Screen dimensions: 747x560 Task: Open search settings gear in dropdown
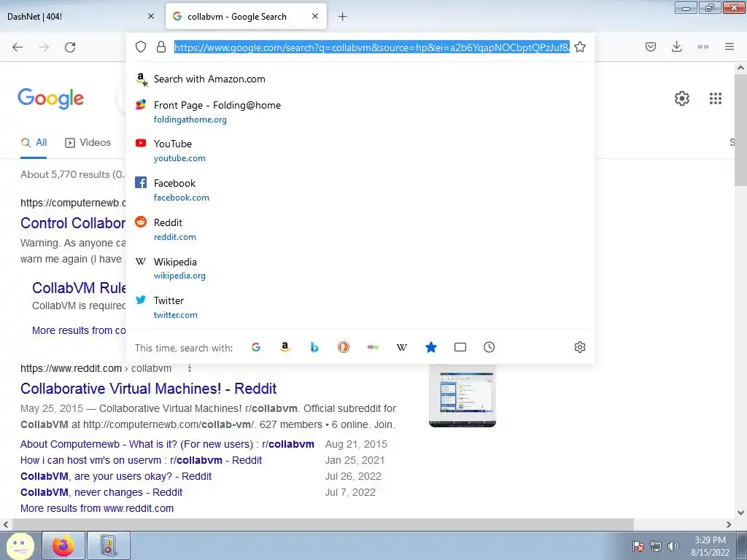pyautogui.click(x=580, y=347)
